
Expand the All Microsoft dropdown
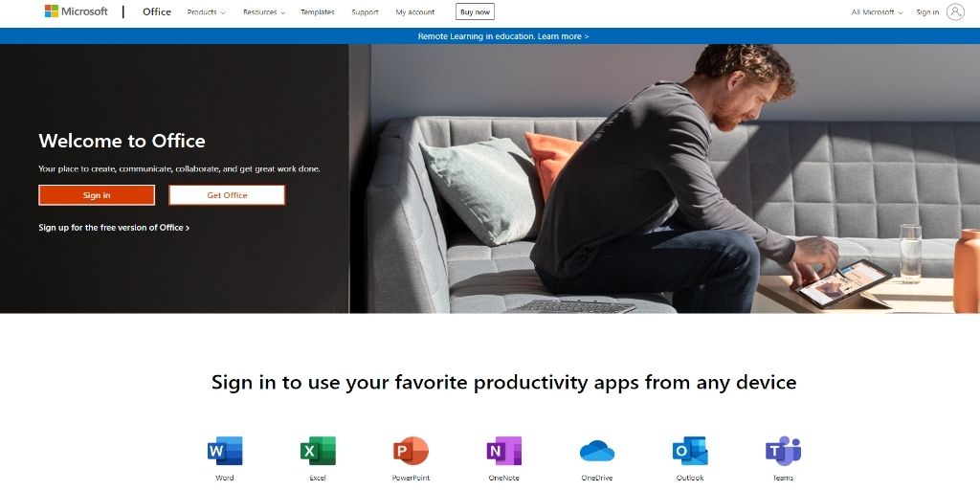coord(877,11)
